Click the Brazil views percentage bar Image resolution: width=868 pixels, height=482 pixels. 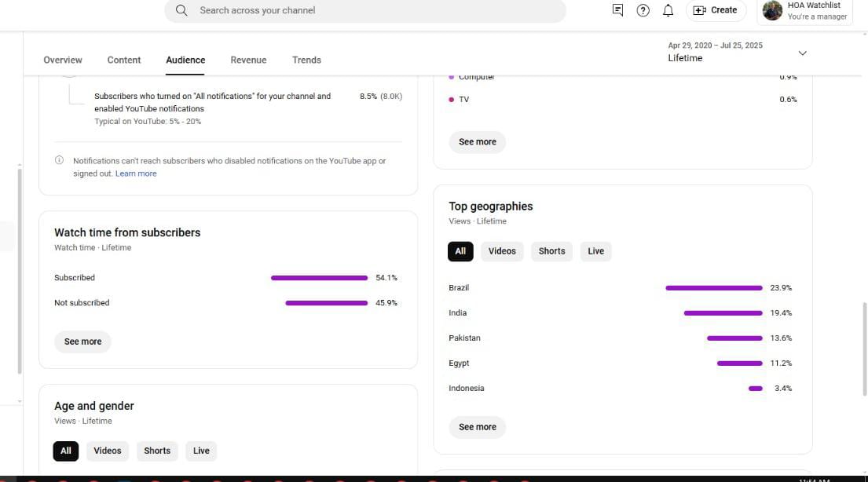click(x=713, y=288)
